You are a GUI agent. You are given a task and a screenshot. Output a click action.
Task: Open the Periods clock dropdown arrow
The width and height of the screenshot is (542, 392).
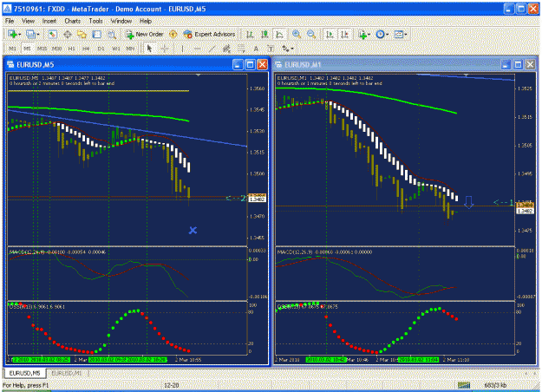(388, 35)
